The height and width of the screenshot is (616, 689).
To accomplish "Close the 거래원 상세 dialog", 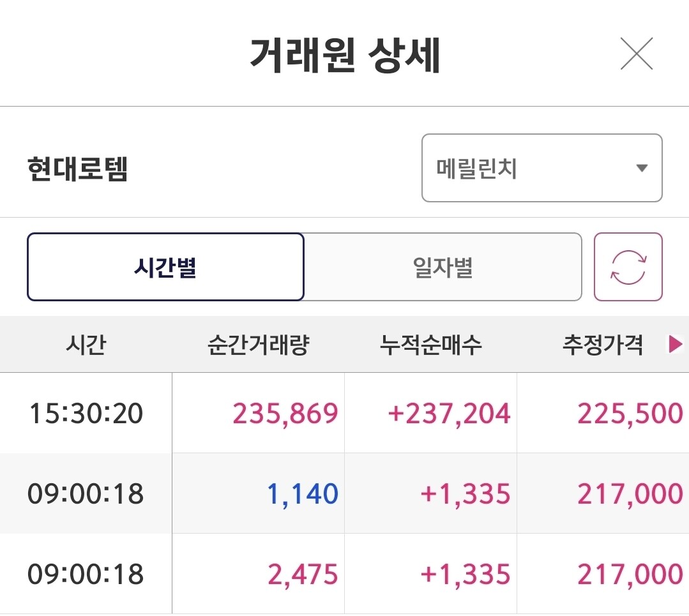I will pyautogui.click(x=637, y=54).
